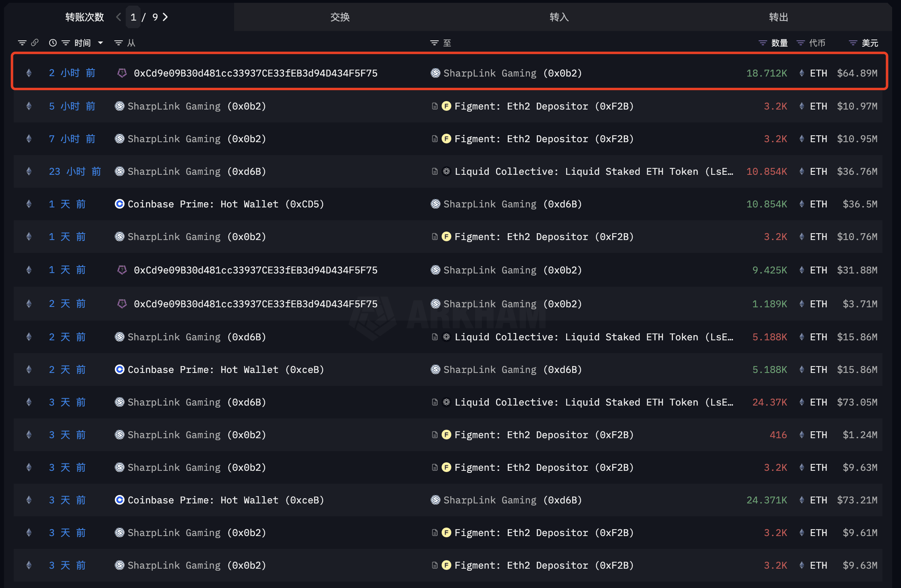Click Coinbase logo icon in $36.5M row
The width and height of the screenshot is (901, 588).
[119, 204]
